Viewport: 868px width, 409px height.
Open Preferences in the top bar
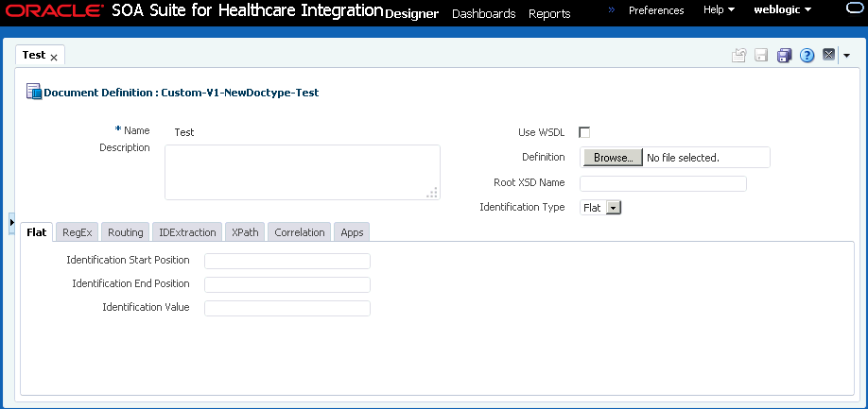[656, 10]
